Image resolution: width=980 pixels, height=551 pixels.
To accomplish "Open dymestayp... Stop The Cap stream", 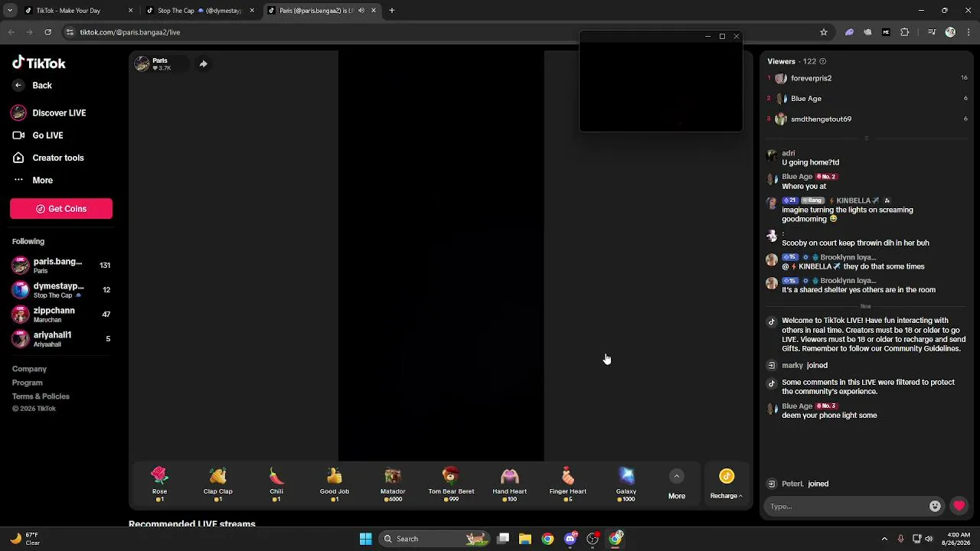I will (x=61, y=290).
